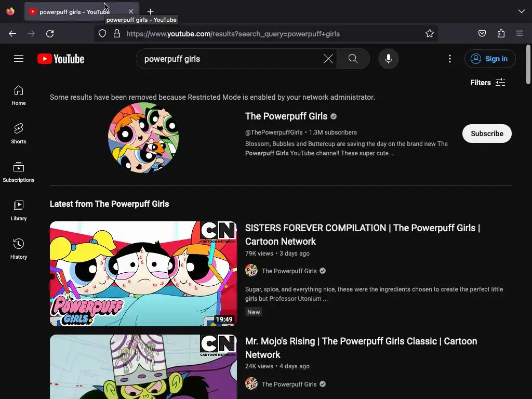The width and height of the screenshot is (532, 399).
Task: Open the browser extensions icon
Action: (501, 34)
